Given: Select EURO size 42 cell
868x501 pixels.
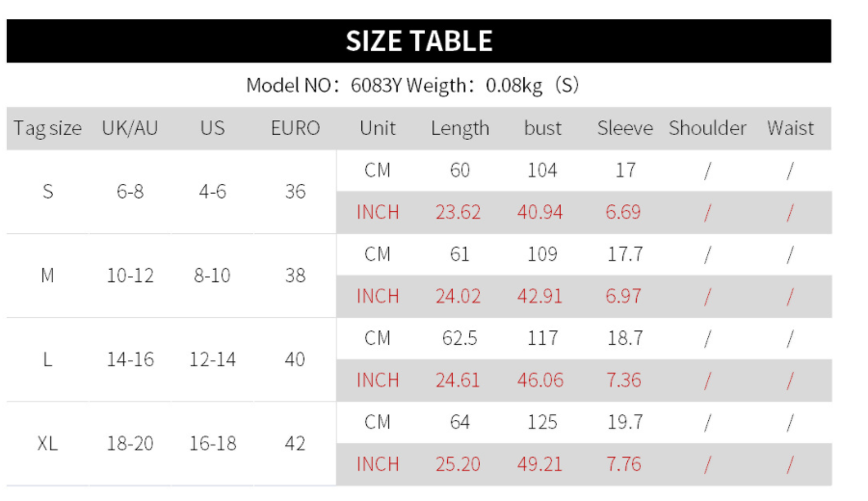Looking at the screenshot, I should [295, 443].
